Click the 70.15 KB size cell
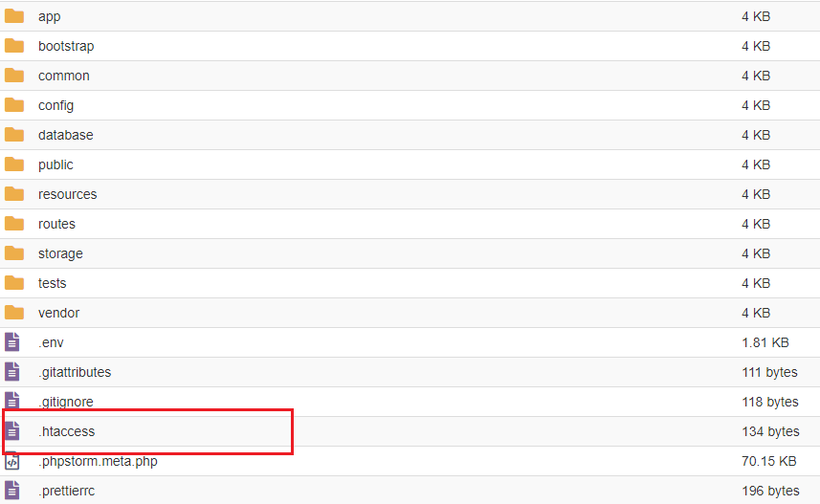The width and height of the screenshot is (820, 504). (768, 461)
